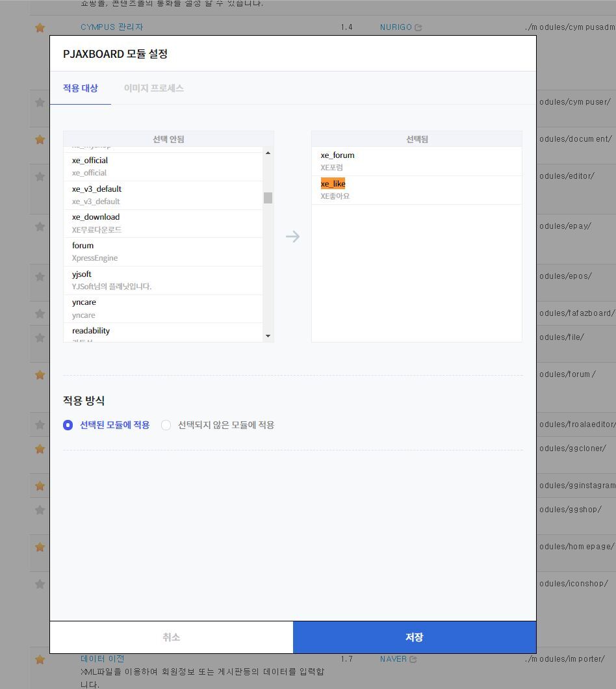Toggle star in the modules/iconshop/ row
616x689 pixels.
(x=40, y=584)
